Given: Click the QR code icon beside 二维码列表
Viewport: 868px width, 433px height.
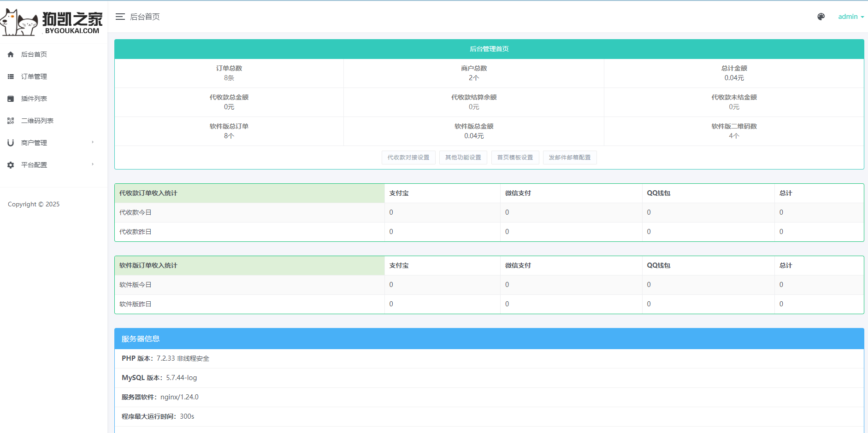Looking at the screenshot, I should [11, 121].
